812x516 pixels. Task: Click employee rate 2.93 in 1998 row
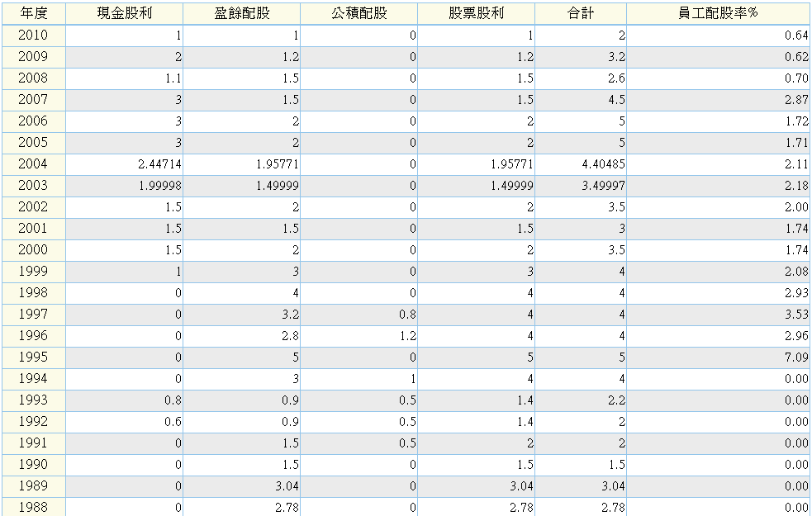pos(796,293)
